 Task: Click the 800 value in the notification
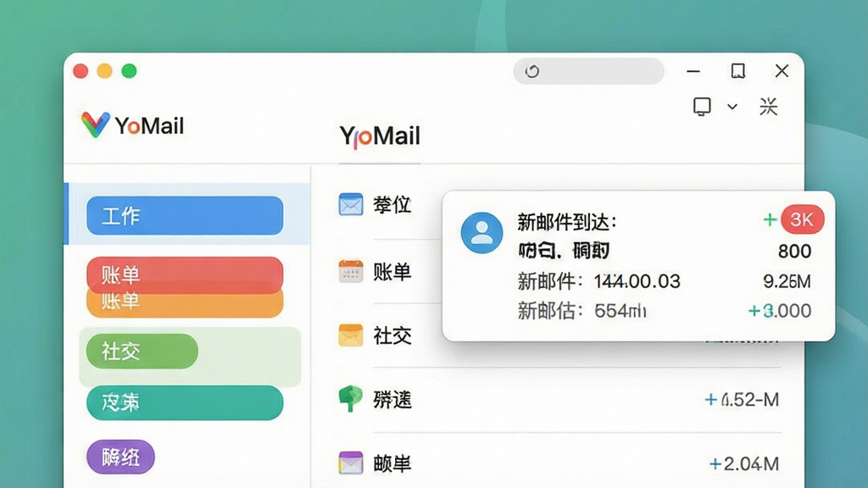pyautogui.click(x=794, y=251)
